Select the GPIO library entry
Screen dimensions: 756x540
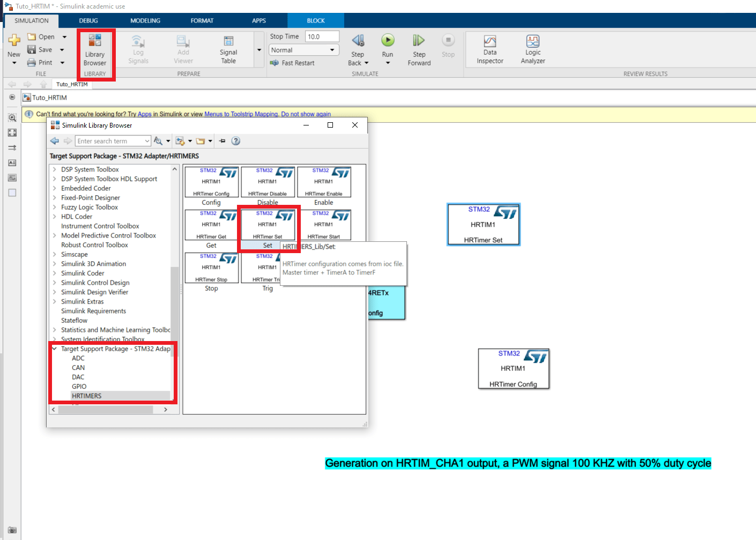(x=79, y=387)
